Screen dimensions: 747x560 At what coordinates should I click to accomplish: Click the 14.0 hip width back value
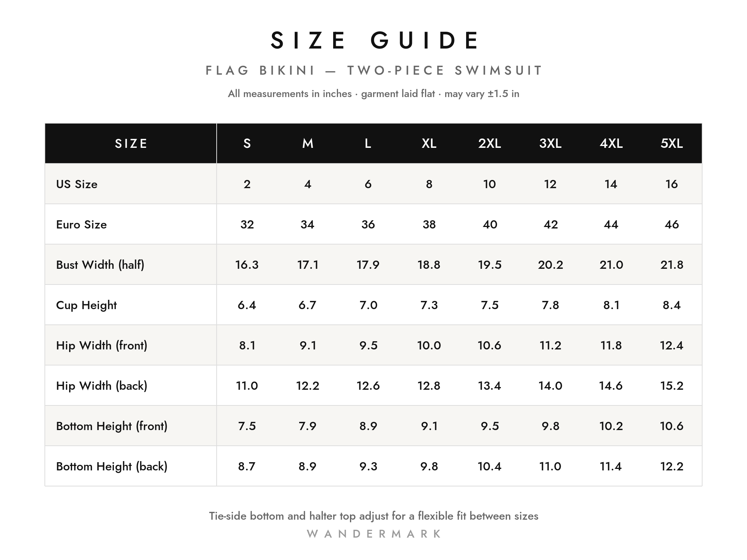coord(550,386)
